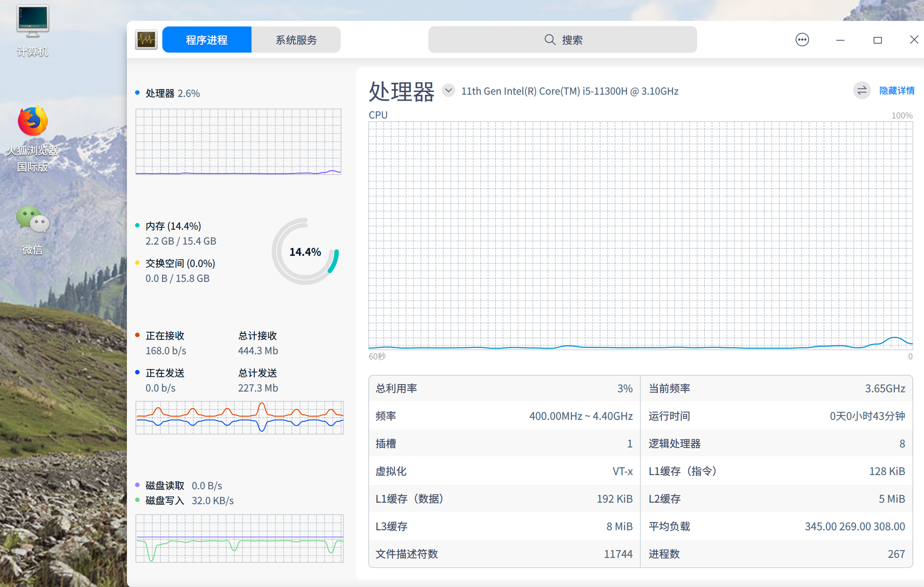Click the system monitor app icon
This screenshot has width=924, height=587.
click(146, 40)
